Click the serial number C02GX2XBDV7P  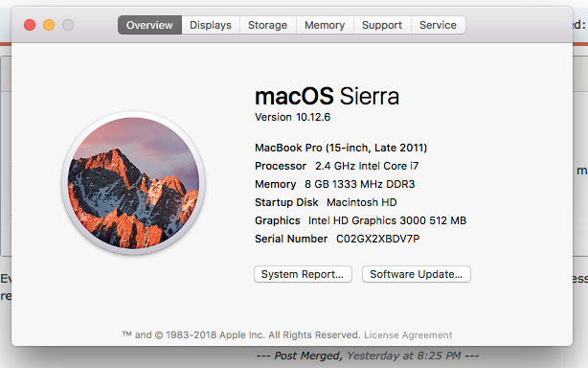[377, 239]
